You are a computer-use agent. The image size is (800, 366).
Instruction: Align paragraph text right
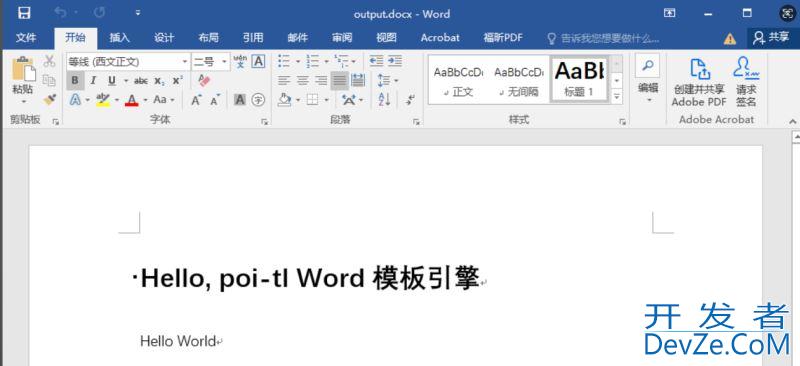pos(321,81)
